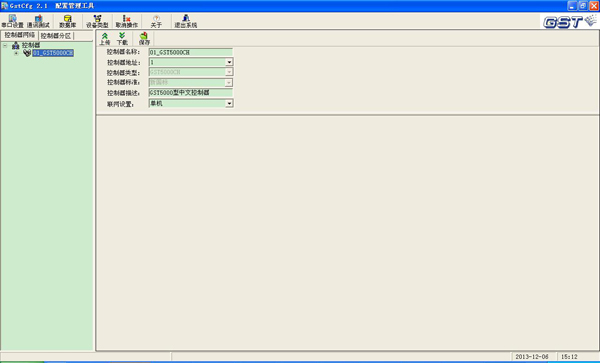Open the 关于 about dialog
Viewport: 600px width, 363px height.
pos(156,21)
